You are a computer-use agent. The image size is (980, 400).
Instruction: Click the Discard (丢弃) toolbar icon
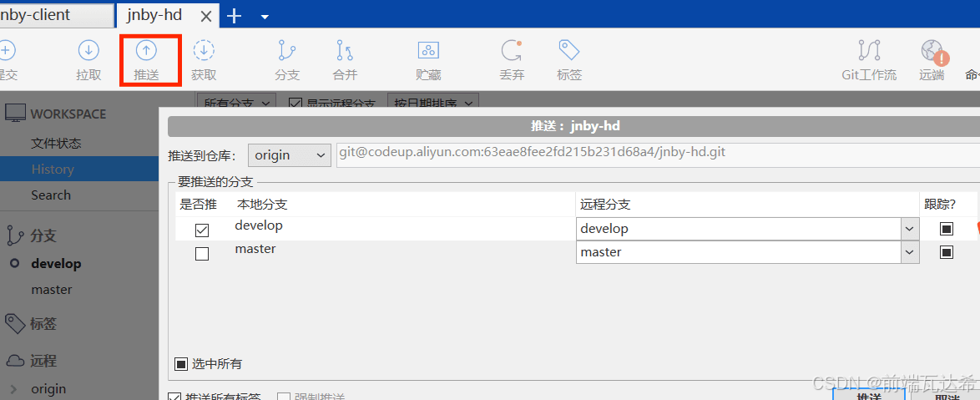[511, 51]
